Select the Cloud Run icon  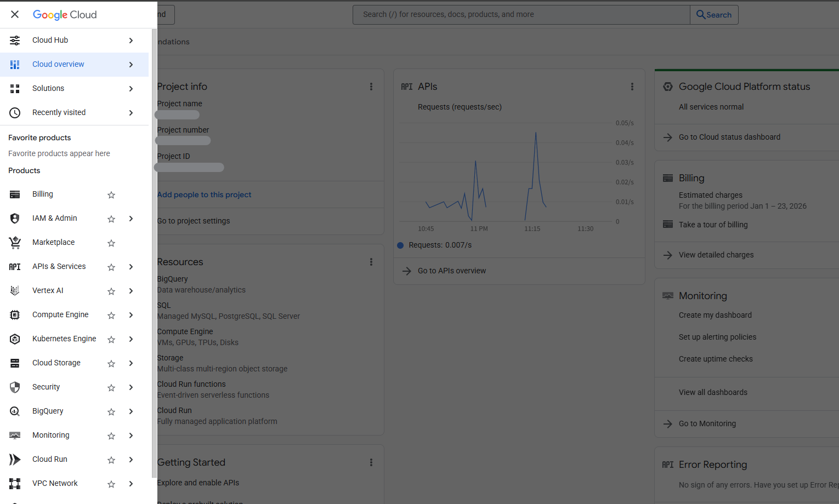click(15, 459)
